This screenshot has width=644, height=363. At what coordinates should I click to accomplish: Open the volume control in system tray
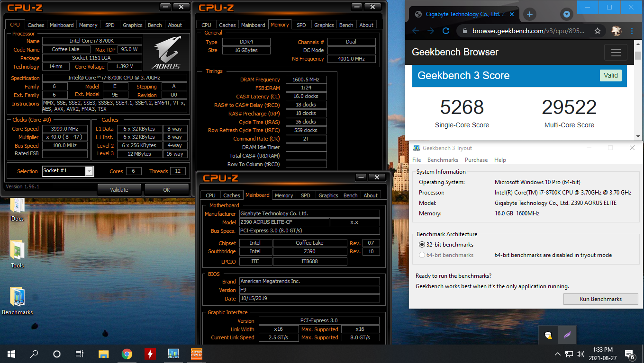coord(580,354)
